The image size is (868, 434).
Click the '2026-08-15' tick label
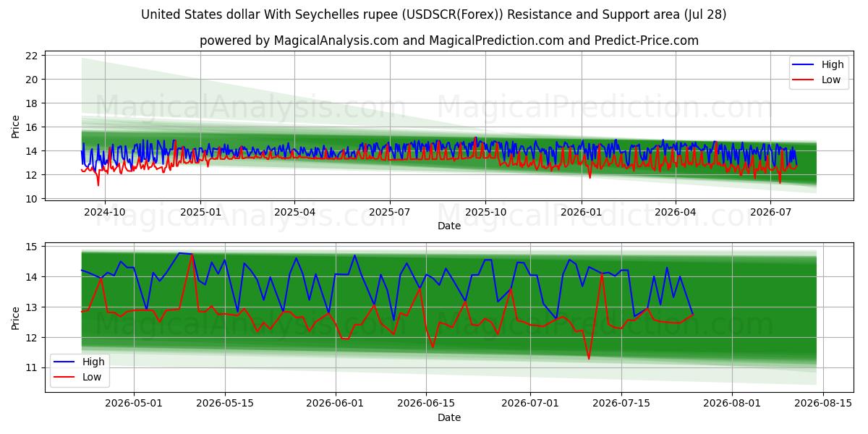click(x=823, y=404)
